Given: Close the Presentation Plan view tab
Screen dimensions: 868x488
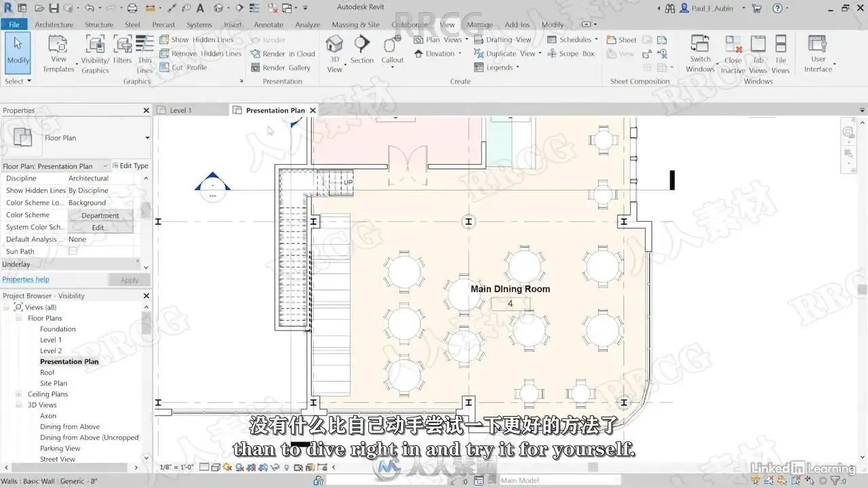Looking at the screenshot, I should pyautogui.click(x=313, y=110).
